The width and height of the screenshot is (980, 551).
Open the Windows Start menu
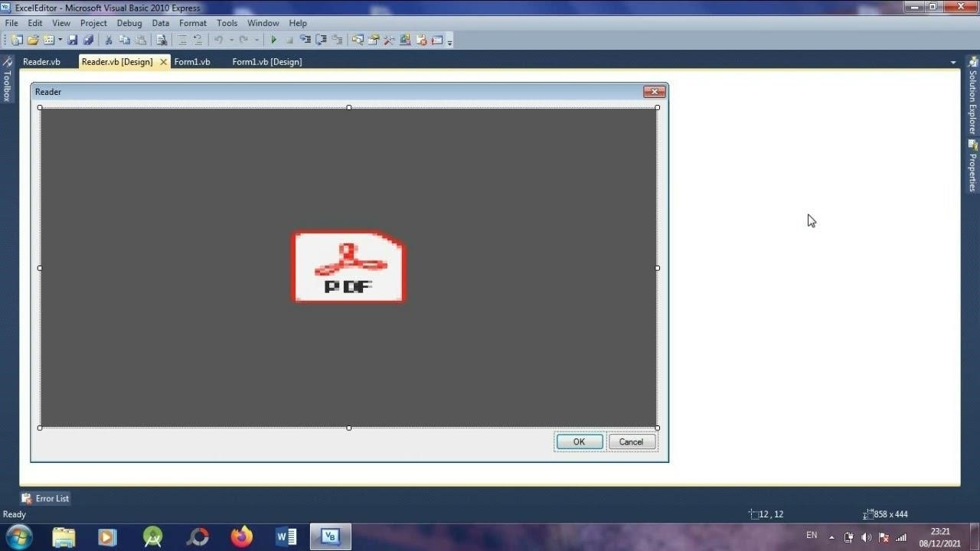pyautogui.click(x=18, y=536)
